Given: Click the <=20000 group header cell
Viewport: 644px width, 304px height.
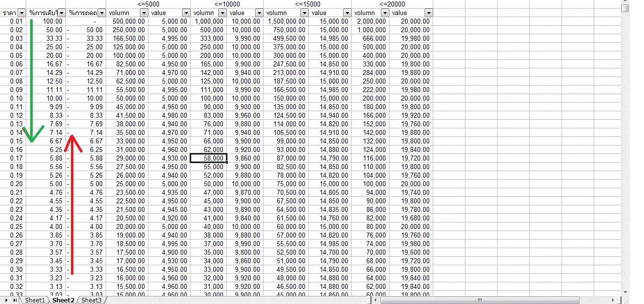Looking at the screenshot, I should tap(392, 4).
